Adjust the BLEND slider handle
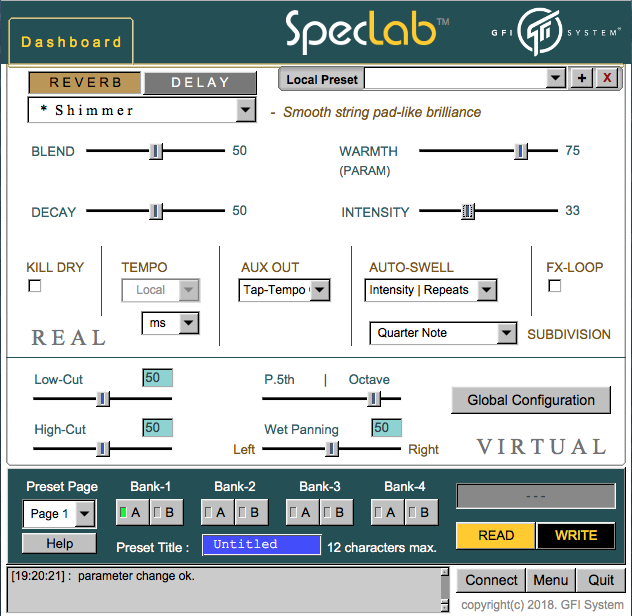Viewport: 632px width, 616px height. pos(156,151)
